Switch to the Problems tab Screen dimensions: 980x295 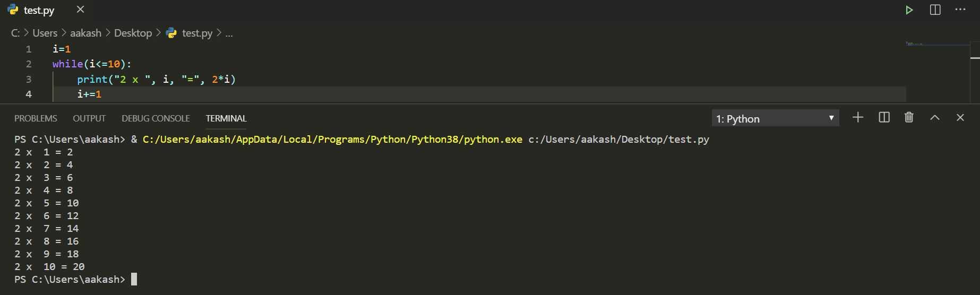coord(36,118)
